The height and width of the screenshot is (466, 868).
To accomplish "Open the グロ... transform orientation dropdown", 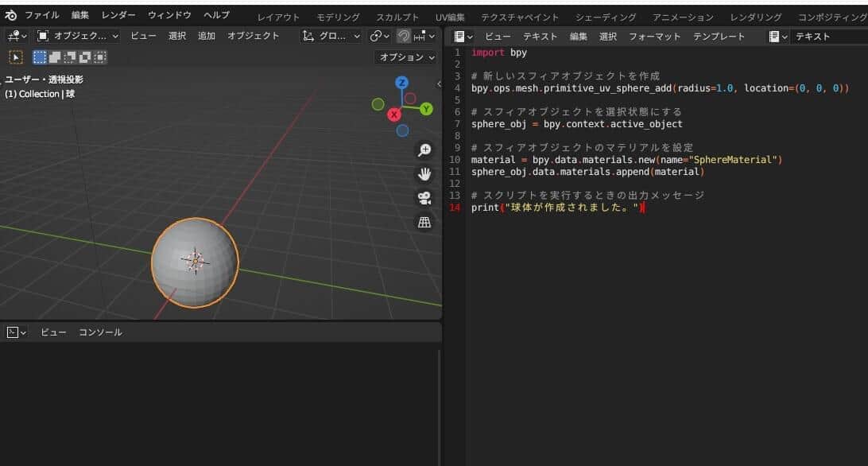I will tap(332, 36).
